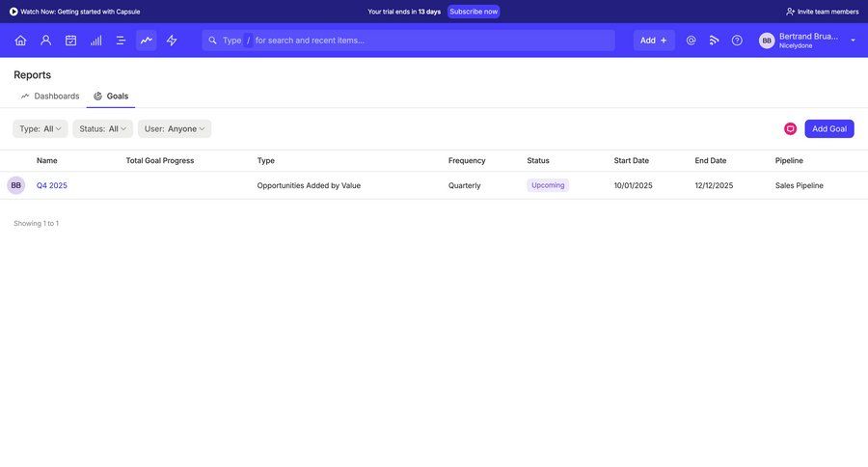Open the Q4 2025 goal link
The width and height of the screenshot is (868, 467).
[52, 185]
